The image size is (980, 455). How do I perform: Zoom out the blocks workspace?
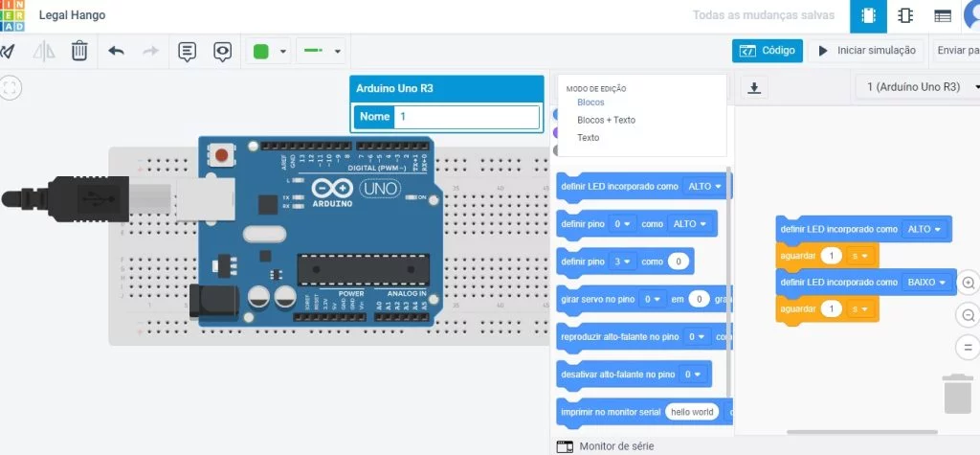click(969, 315)
